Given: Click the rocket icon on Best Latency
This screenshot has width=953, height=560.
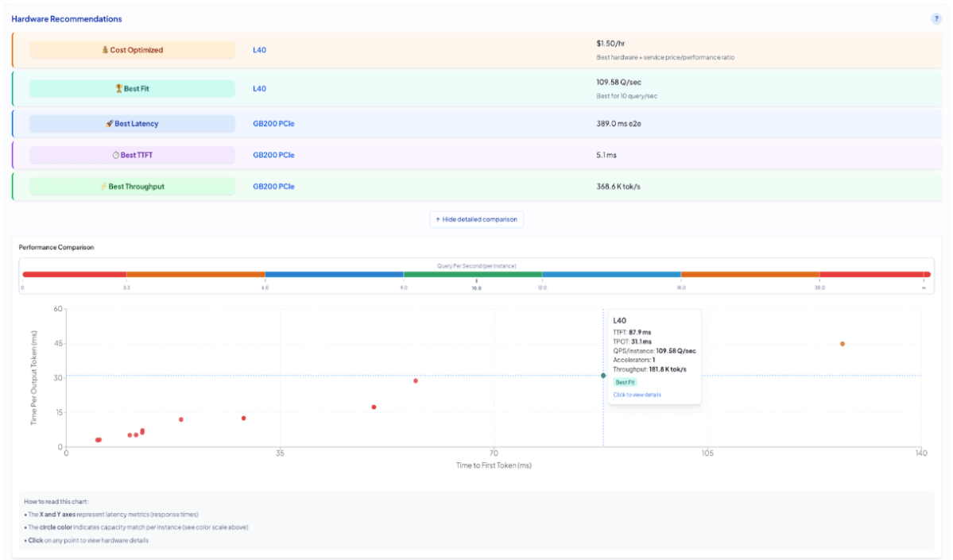Looking at the screenshot, I should point(110,123).
